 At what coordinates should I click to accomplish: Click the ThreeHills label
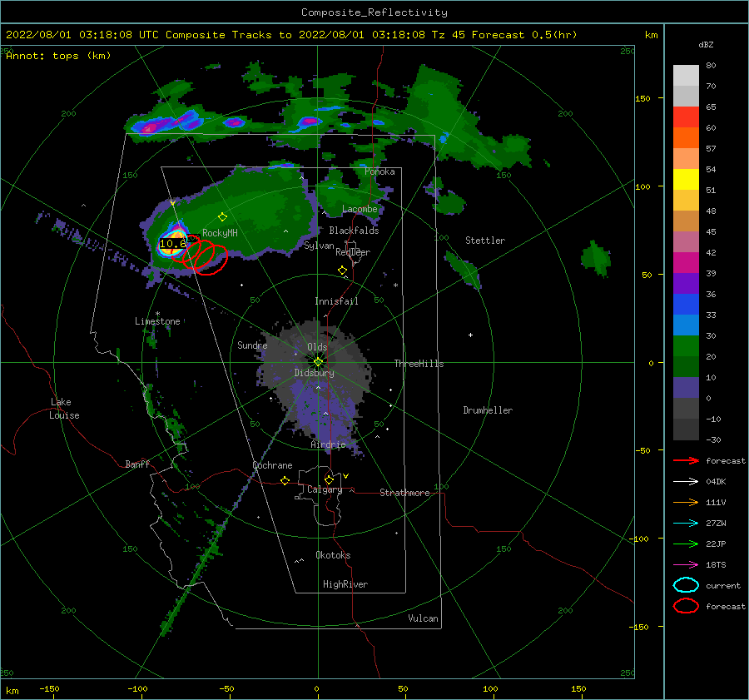[x=419, y=364]
